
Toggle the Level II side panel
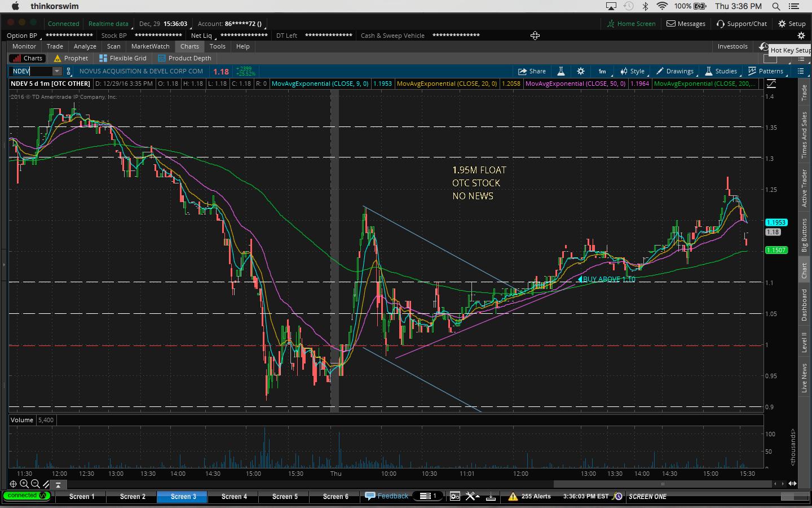click(x=804, y=342)
